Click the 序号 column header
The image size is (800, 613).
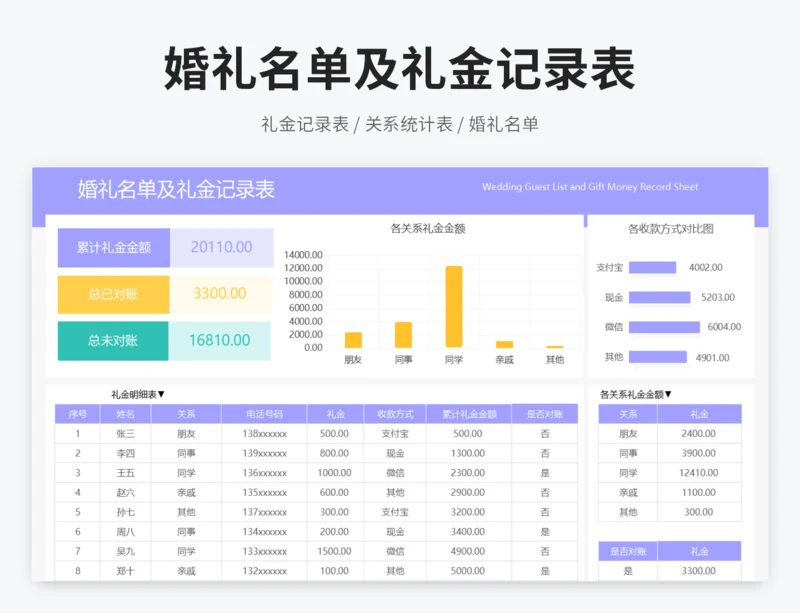[78, 414]
